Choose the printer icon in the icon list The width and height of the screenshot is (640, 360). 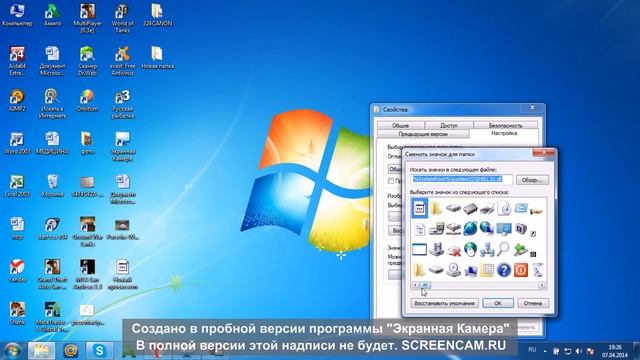click(487, 209)
